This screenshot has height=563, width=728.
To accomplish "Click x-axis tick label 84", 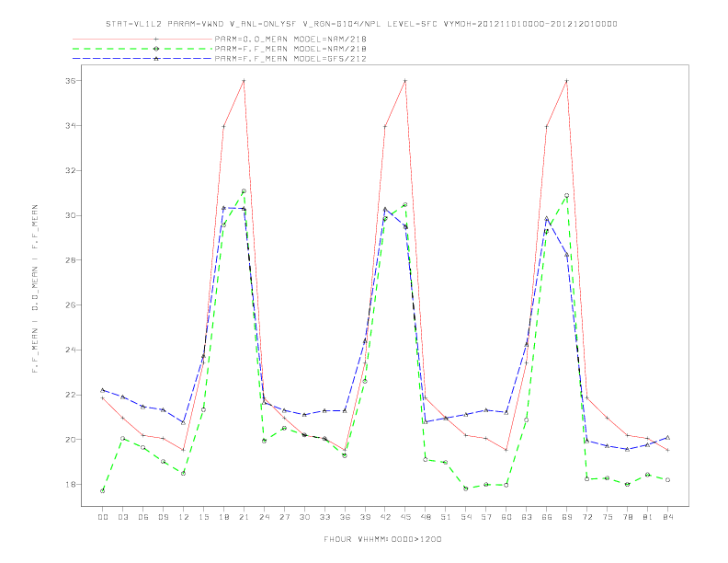I will tap(667, 517).
